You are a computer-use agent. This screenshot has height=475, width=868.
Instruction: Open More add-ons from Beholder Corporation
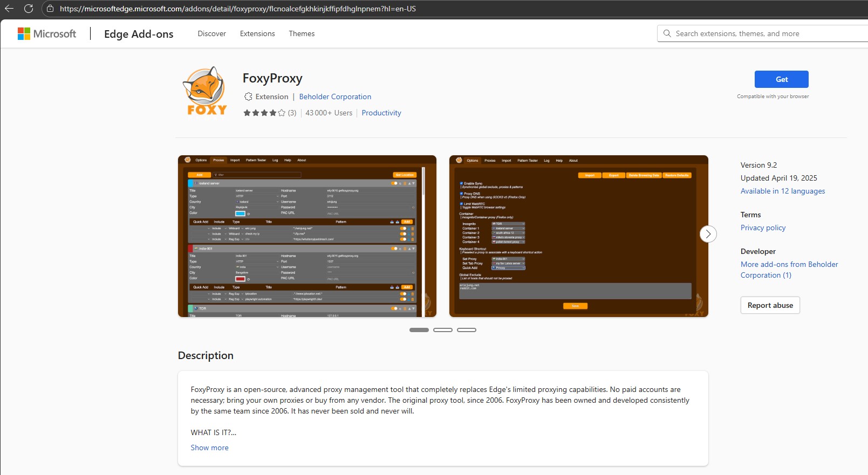(x=789, y=270)
